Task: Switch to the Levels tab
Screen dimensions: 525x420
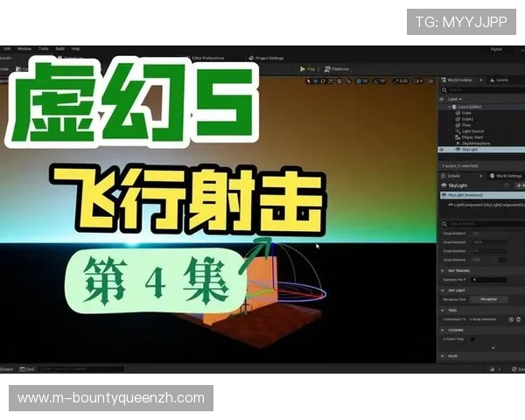Action: pyautogui.click(x=500, y=80)
